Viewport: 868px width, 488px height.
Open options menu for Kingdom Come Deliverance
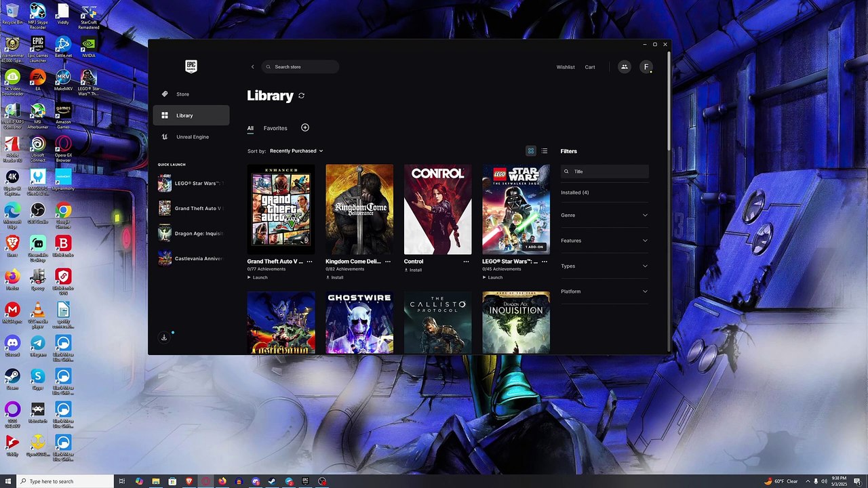pyautogui.click(x=388, y=261)
